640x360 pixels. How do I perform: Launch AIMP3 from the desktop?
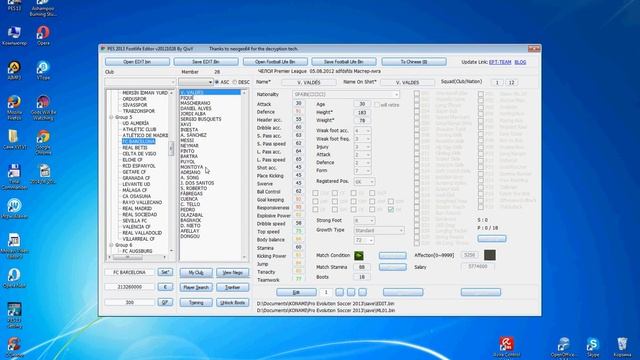point(14,70)
